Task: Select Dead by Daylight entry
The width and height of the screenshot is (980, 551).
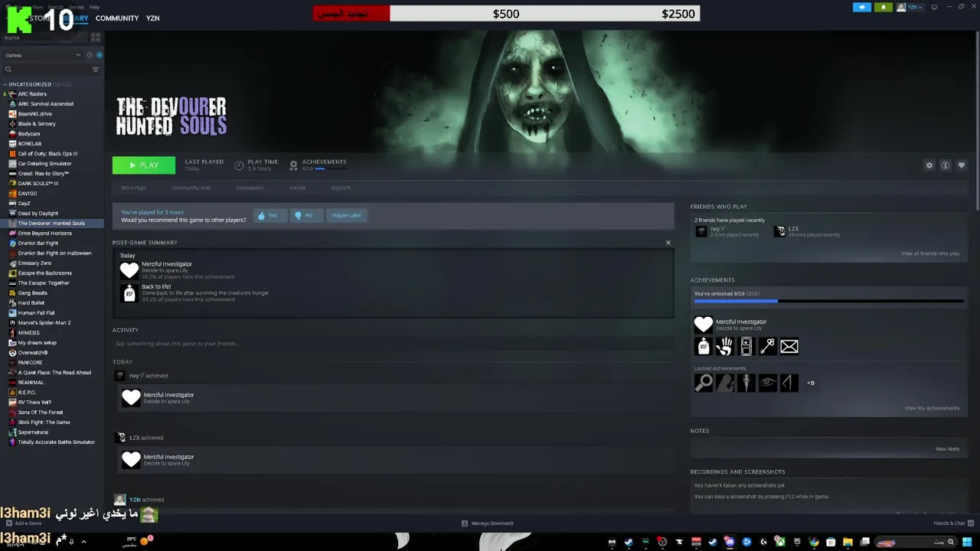Action: coord(38,214)
